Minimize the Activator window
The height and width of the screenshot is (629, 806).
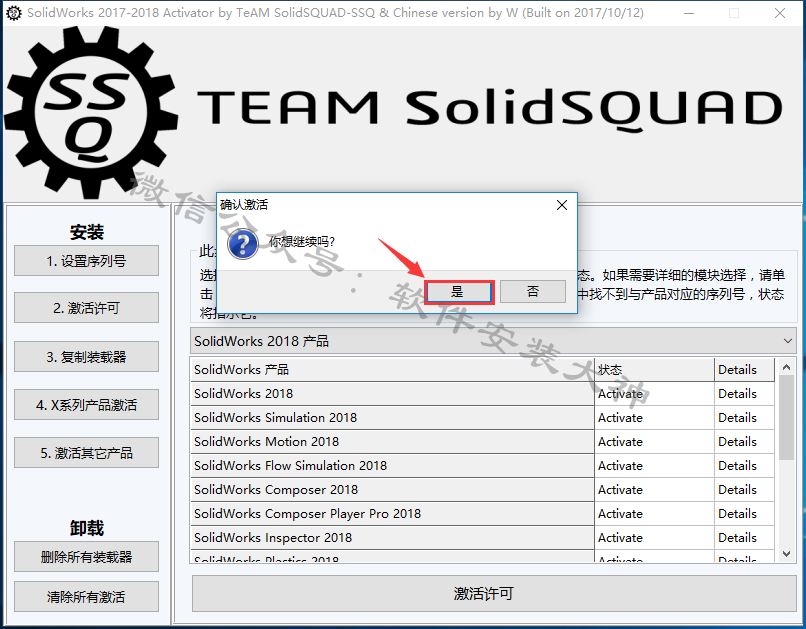(x=688, y=13)
